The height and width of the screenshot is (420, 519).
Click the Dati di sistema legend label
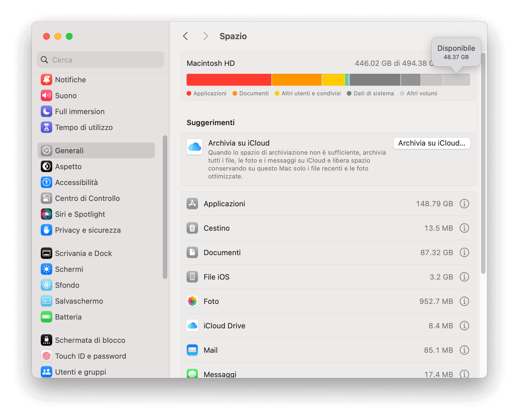click(x=374, y=93)
